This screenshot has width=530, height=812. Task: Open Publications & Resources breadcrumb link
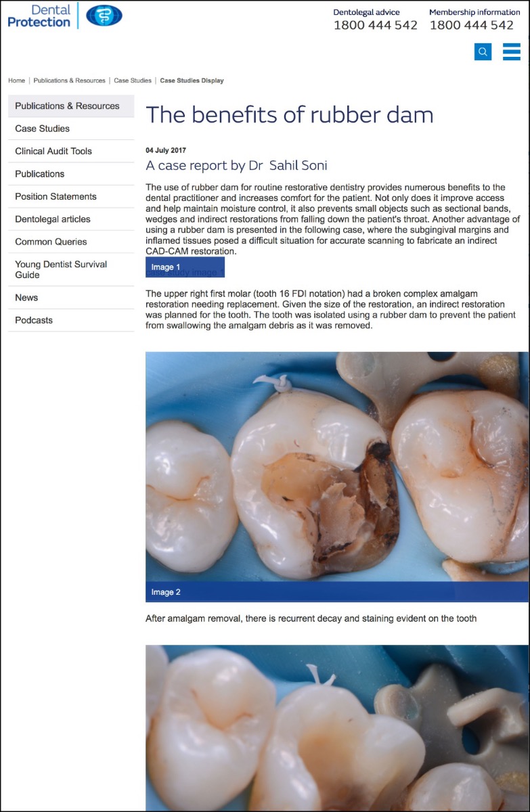(70, 81)
